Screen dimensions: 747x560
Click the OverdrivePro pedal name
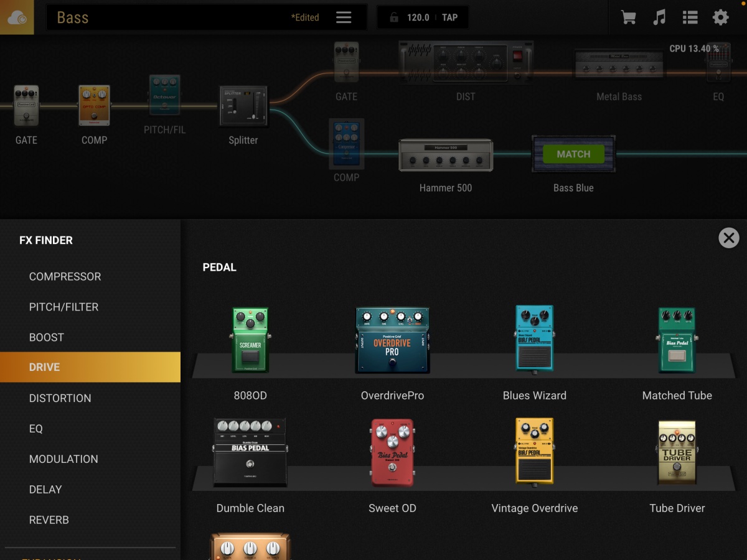pos(392,396)
